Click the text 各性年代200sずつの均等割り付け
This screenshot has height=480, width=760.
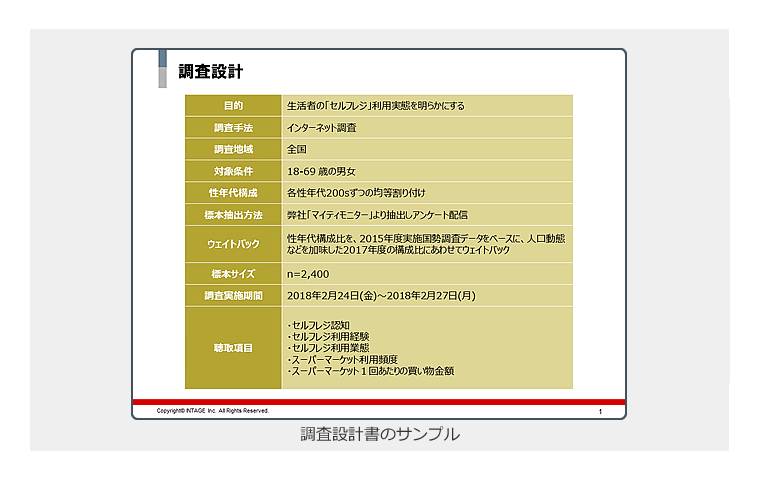356,193
